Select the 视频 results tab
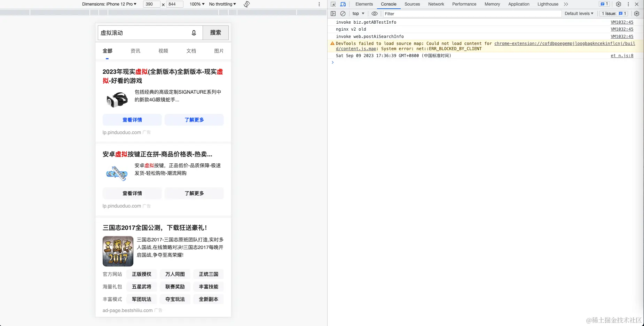 [x=163, y=51]
